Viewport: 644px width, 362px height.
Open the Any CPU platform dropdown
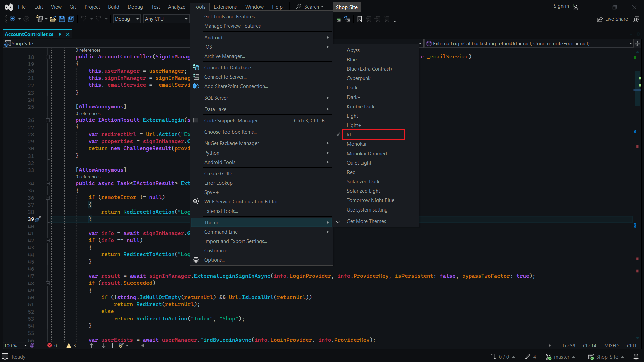(x=166, y=19)
